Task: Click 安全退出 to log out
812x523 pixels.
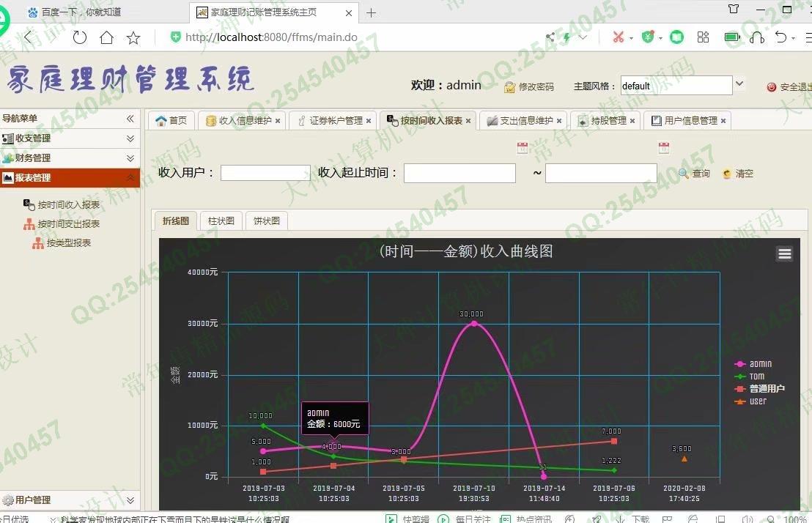Action: [x=789, y=87]
